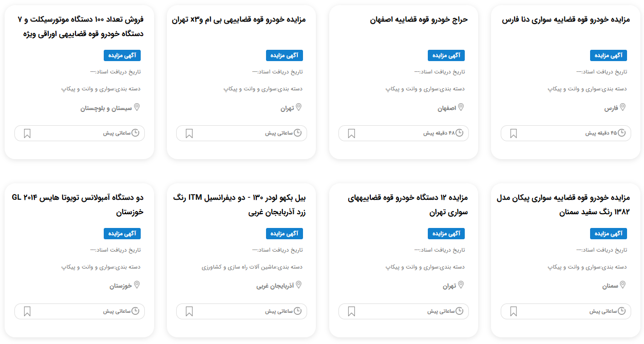
Task: Bookmark the پیکان سفید سمنان auction
Action: tap(513, 312)
